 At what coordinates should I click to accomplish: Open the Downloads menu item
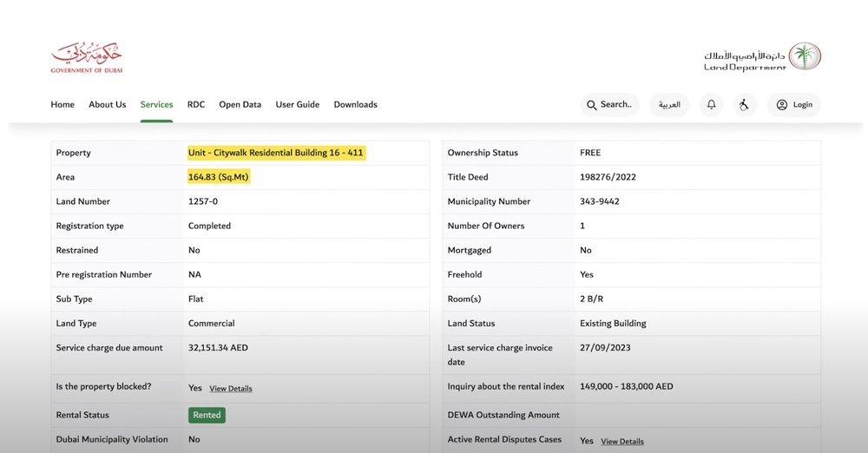point(355,105)
